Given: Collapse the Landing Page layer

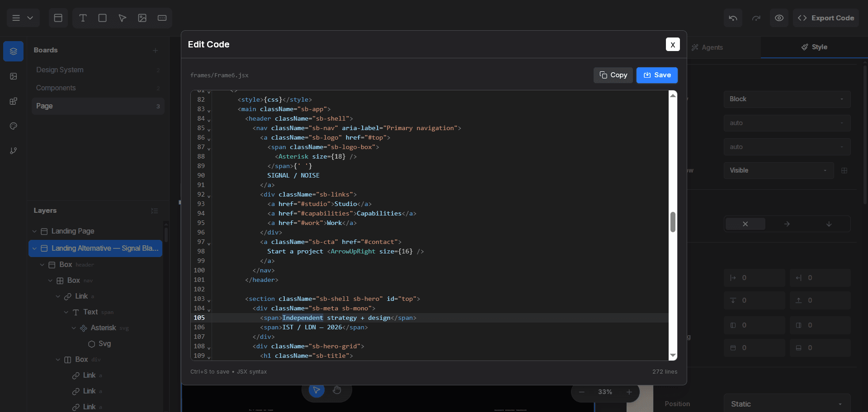Looking at the screenshot, I should (34, 231).
